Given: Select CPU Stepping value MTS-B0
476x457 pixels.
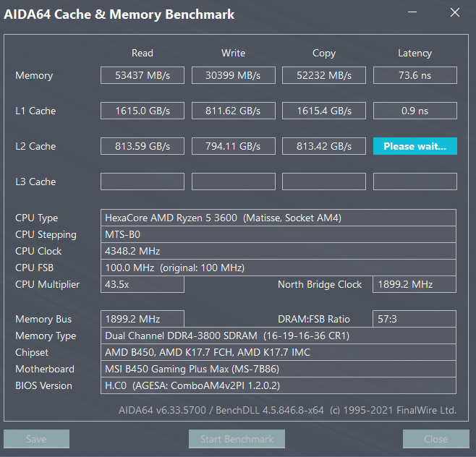Looking at the screenshot, I should click(x=279, y=234).
